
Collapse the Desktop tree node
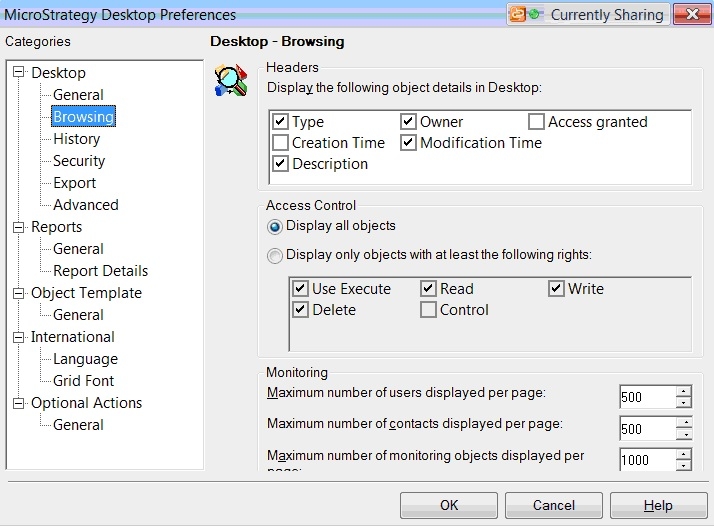click(18, 72)
